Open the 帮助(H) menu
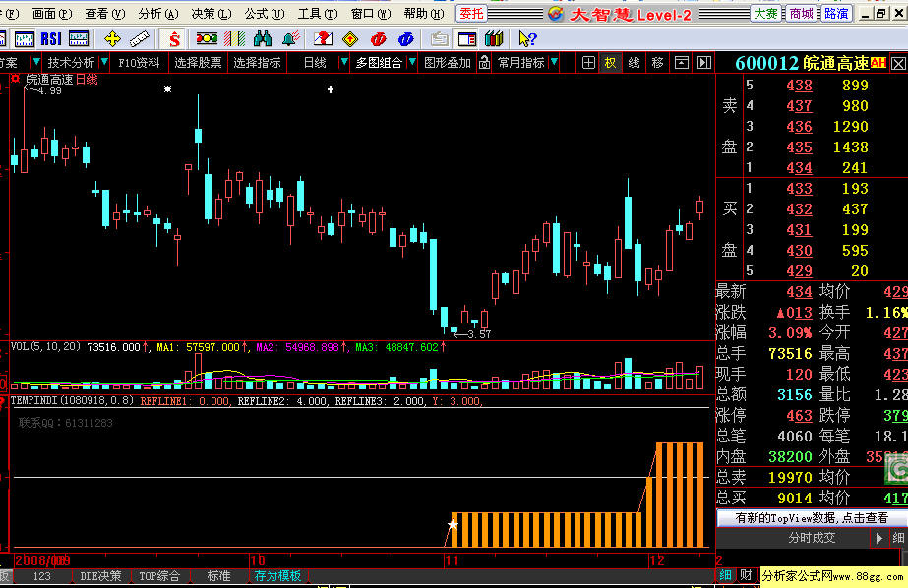Screen dimensions: 908x588 424,14
